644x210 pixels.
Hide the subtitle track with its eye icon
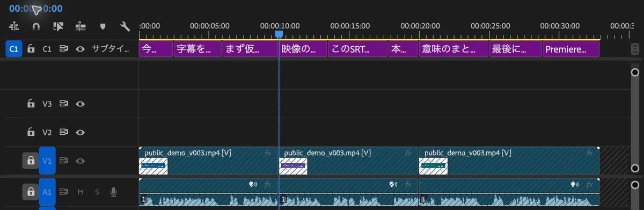tap(80, 49)
